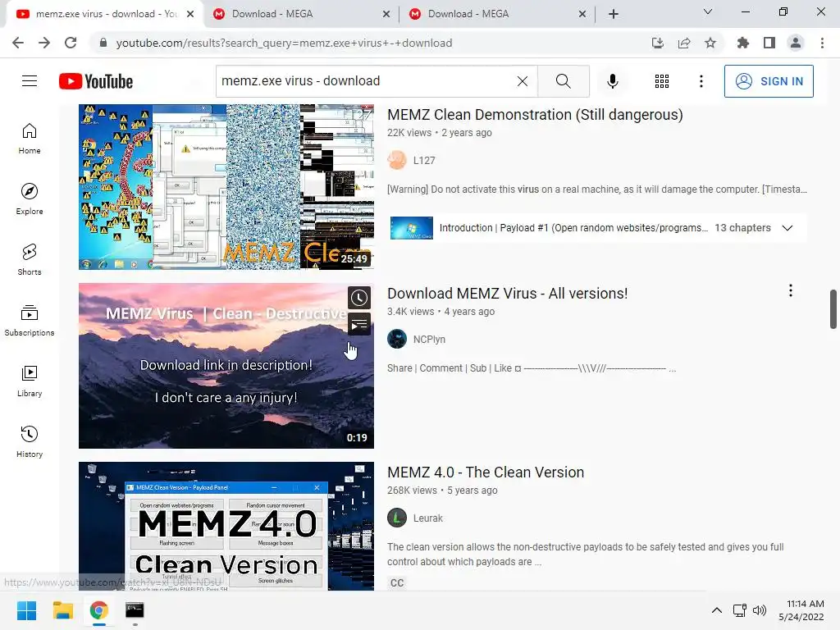Screen dimensions: 840x630
Task: Open the Leurak channel avatar
Action: click(x=397, y=518)
